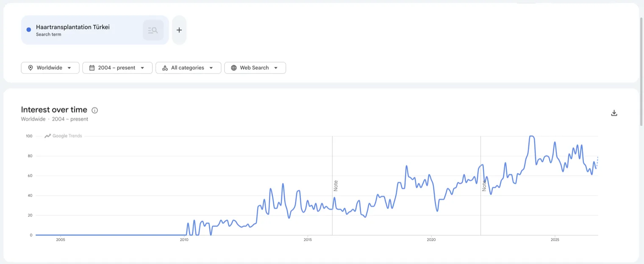Open the Worldwide location dropdown
Viewport: 644px width, 264px height.
[x=50, y=68]
